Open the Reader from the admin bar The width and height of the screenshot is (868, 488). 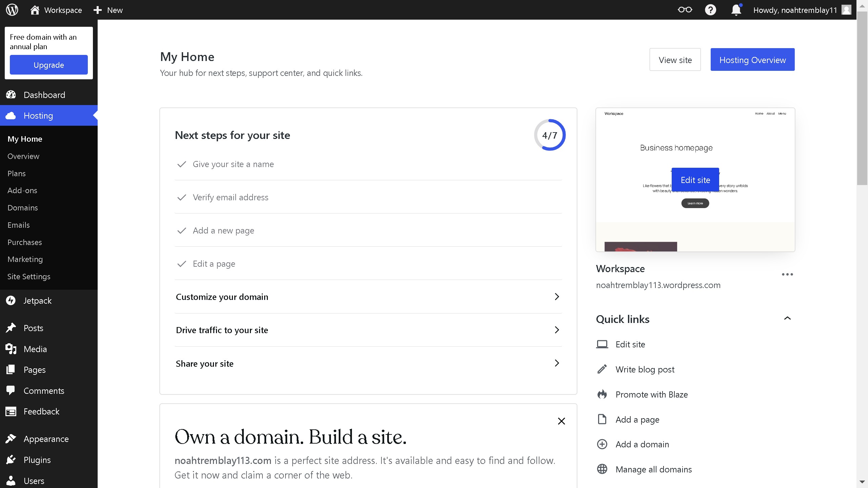click(x=685, y=10)
